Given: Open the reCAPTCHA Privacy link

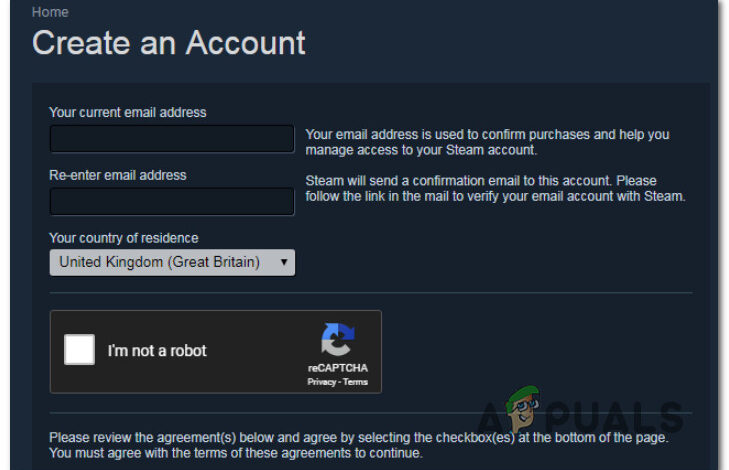Looking at the screenshot, I should [321, 382].
